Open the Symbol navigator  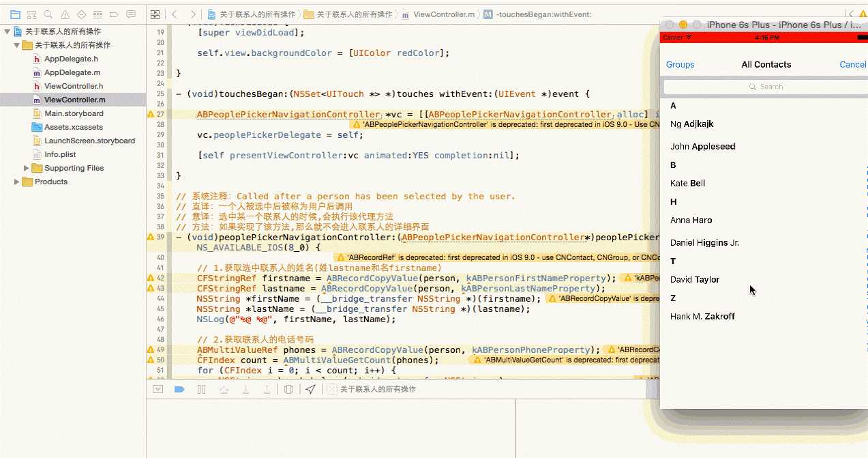(x=31, y=14)
